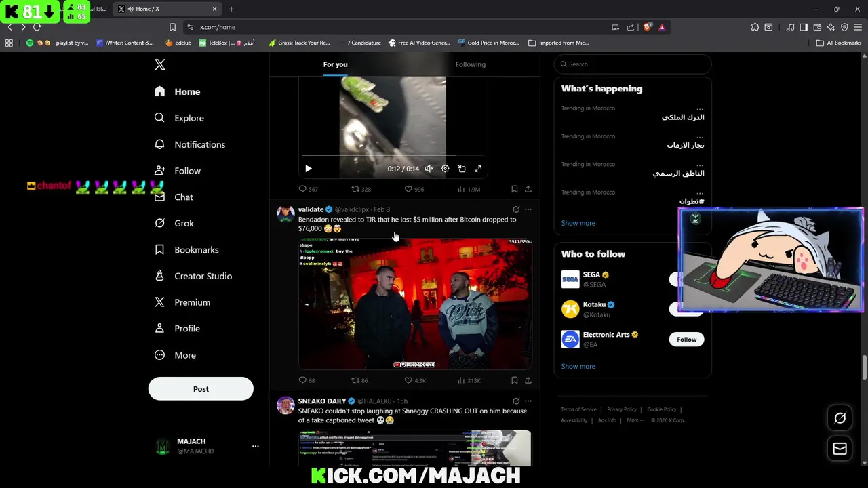Toggle picture-in-picture on the video
868x488 pixels.
tap(462, 169)
